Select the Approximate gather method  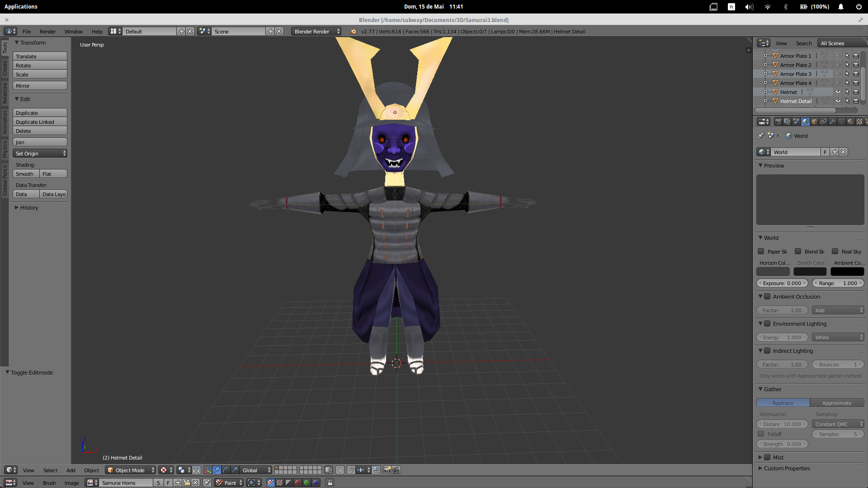(837, 403)
